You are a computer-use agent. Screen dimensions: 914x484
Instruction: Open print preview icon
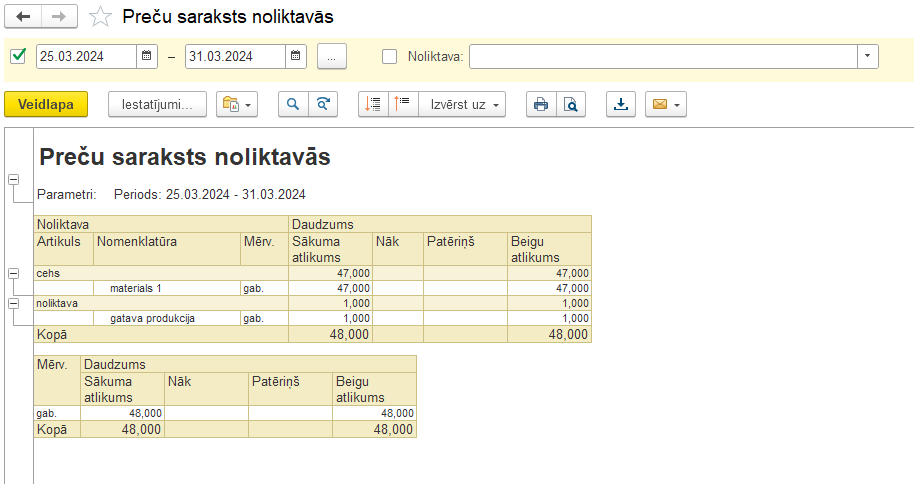coord(571,104)
